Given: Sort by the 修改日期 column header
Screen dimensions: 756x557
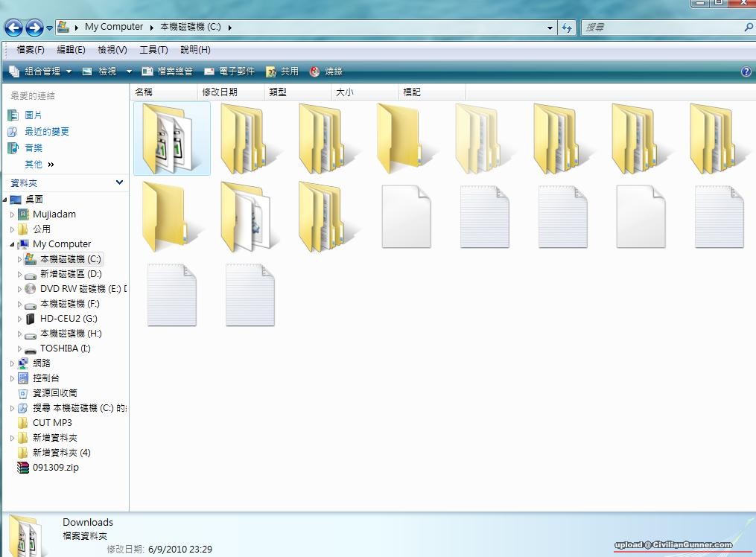Looking at the screenshot, I should point(220,92).
